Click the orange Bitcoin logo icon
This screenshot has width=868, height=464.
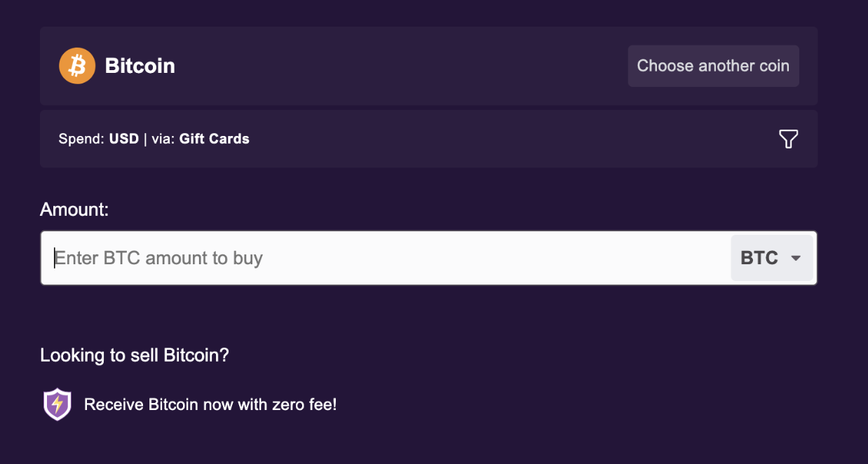click(x=77, y=66)
